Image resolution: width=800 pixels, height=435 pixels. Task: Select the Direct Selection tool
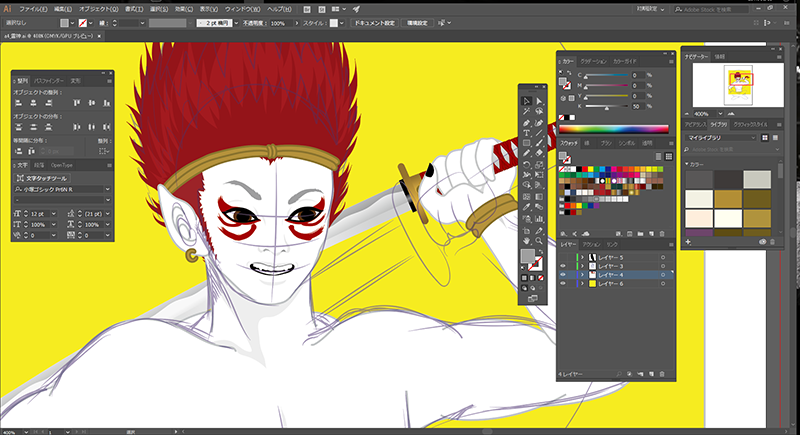[x=539, y=101]
